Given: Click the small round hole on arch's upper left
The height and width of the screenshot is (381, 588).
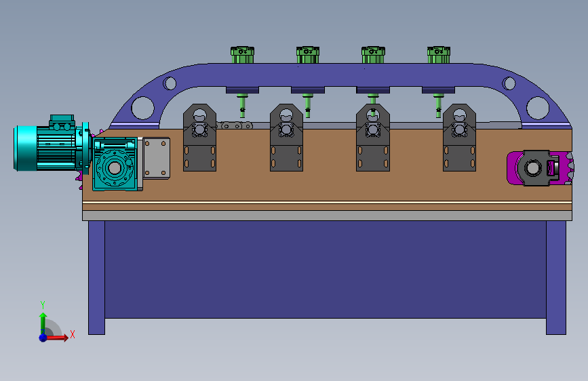Looking at the screenshot, I should 170,83.
